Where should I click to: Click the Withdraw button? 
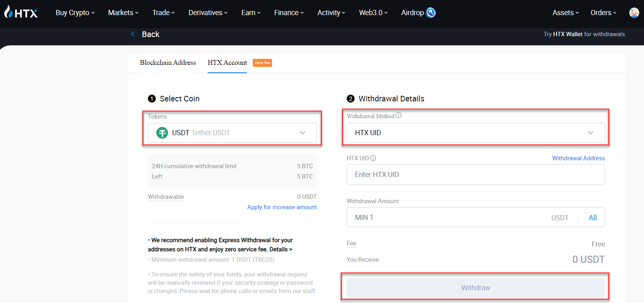pyautogui.click(x=475, y=287)
